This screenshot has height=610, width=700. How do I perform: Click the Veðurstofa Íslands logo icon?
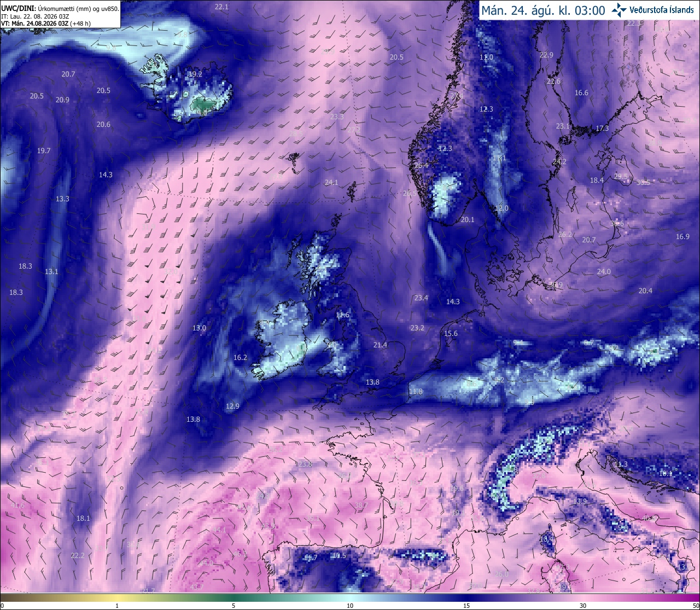[620, 10]
